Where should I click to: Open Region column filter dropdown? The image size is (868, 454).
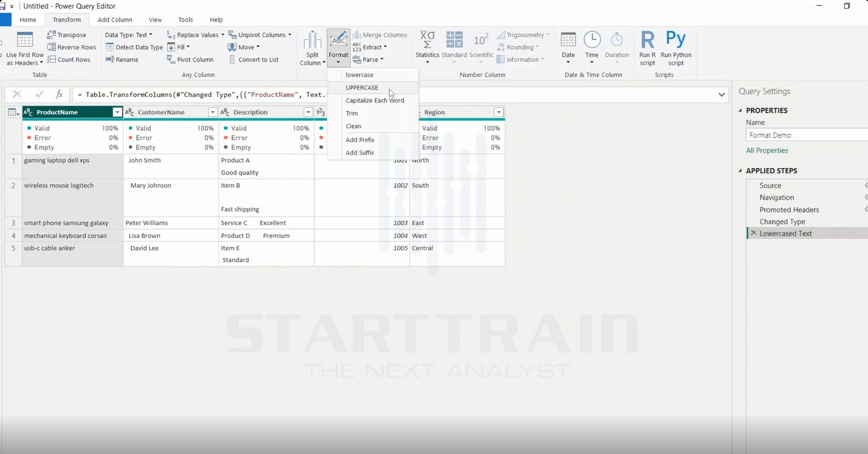[499, 112]
